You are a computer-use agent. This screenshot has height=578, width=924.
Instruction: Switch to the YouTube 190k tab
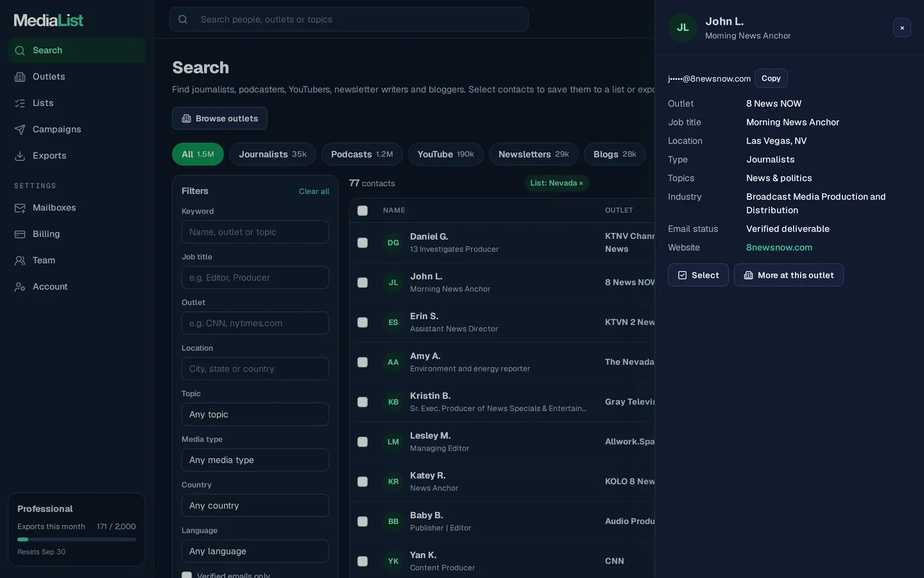pos(446,154)
